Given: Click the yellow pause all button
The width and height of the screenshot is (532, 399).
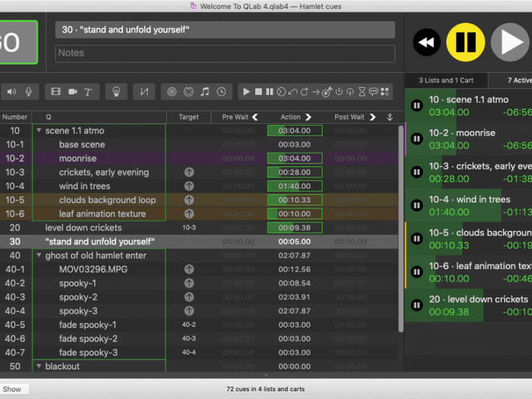Looking at the screenshot, I should pos(465,43).
